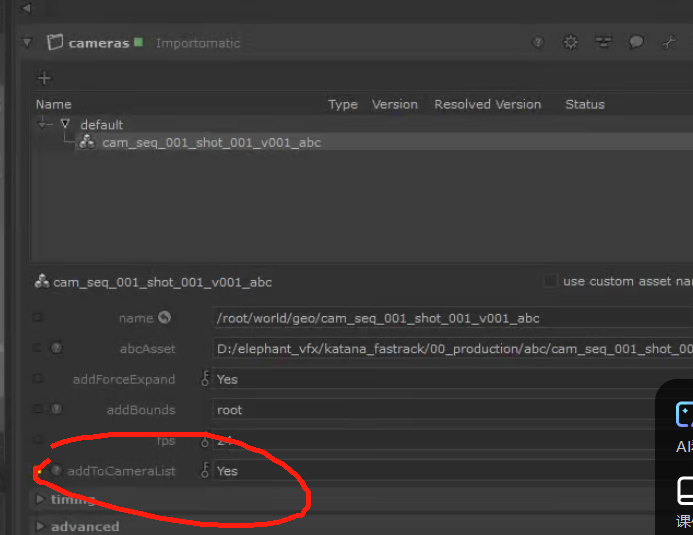693x535 pixels.
Task: Click the Status column header
Action: (584, 104)
